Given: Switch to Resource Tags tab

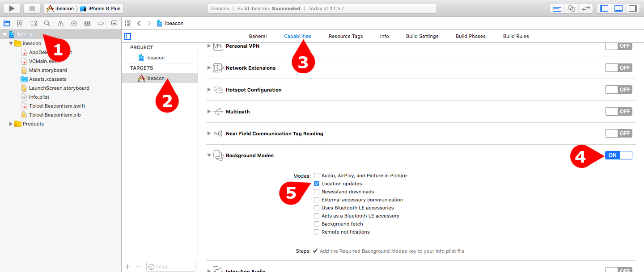Looking at the screenshot, I should point(346,36).
